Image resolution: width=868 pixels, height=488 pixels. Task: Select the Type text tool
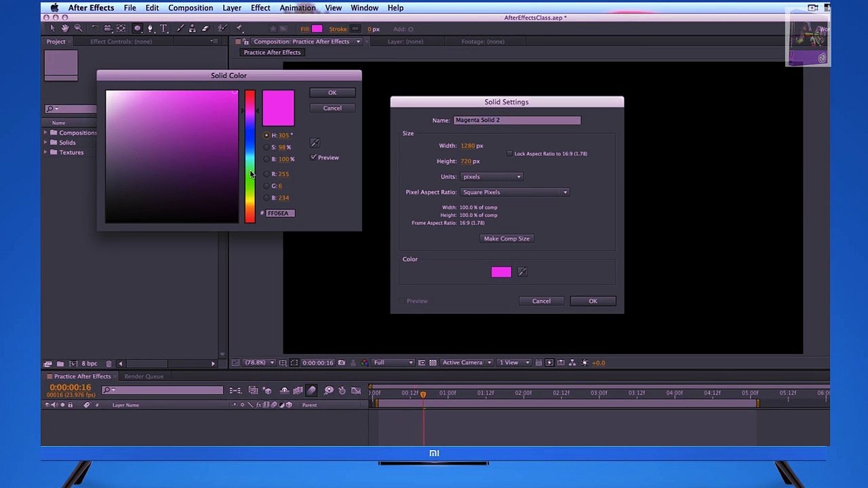click(163, 28)
